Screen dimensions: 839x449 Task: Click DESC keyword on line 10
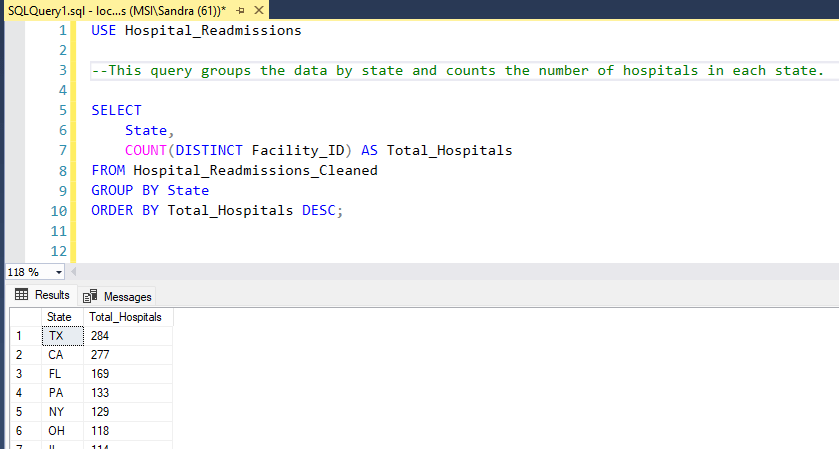pos(318,210)
